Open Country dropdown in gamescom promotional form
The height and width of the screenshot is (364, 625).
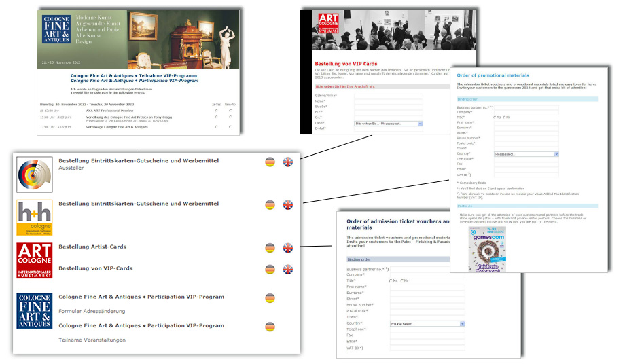tap(526, 154)
